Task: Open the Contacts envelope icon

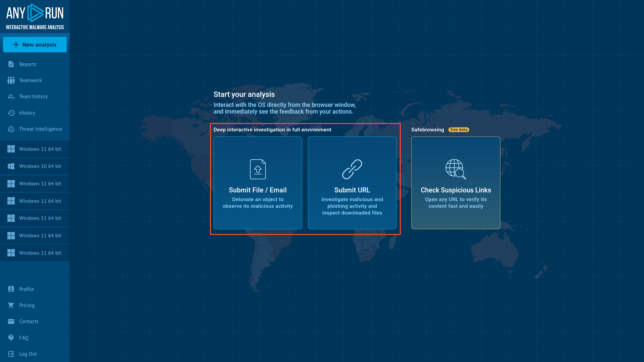Action: click(11, 321)
